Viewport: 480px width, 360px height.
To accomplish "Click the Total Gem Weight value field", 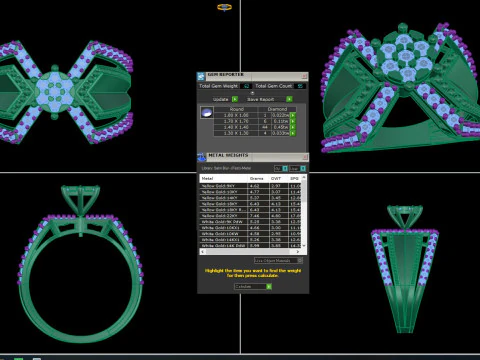I will click(246, 86).
